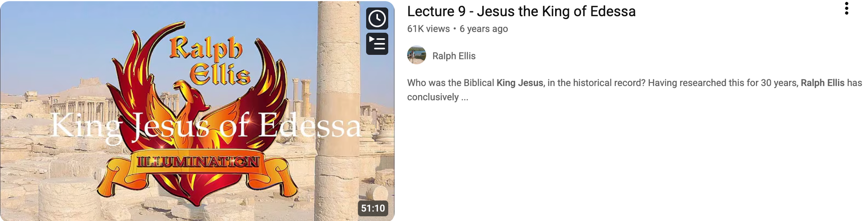Screen dimensions: 868x221
Task: Add video to queue via playlist icon
Action: [377, 44]
